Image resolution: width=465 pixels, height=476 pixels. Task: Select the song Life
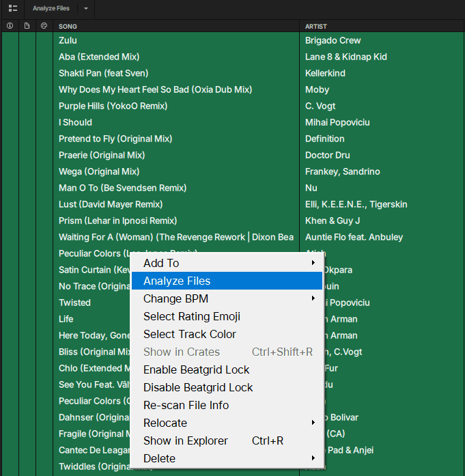point(66,319)
